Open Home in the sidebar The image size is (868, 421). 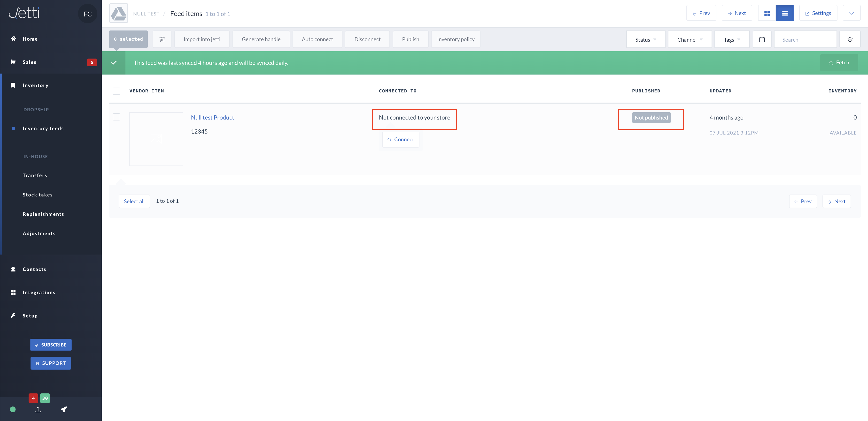[30, 39]
